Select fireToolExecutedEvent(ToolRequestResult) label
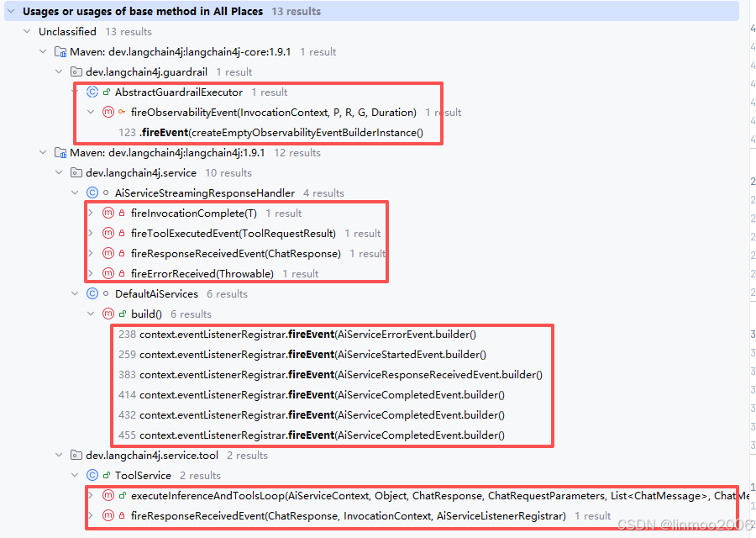 234,233
